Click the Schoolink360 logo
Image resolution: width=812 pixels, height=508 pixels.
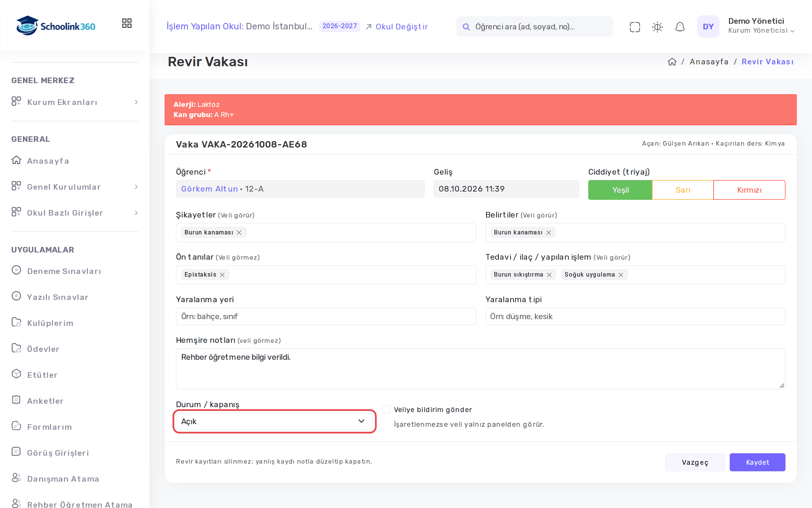56,26
